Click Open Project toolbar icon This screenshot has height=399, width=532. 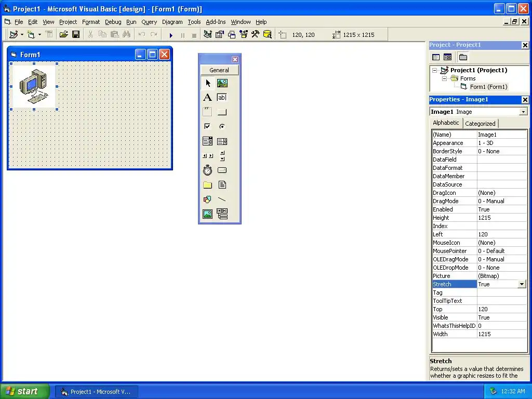(63, 34)
